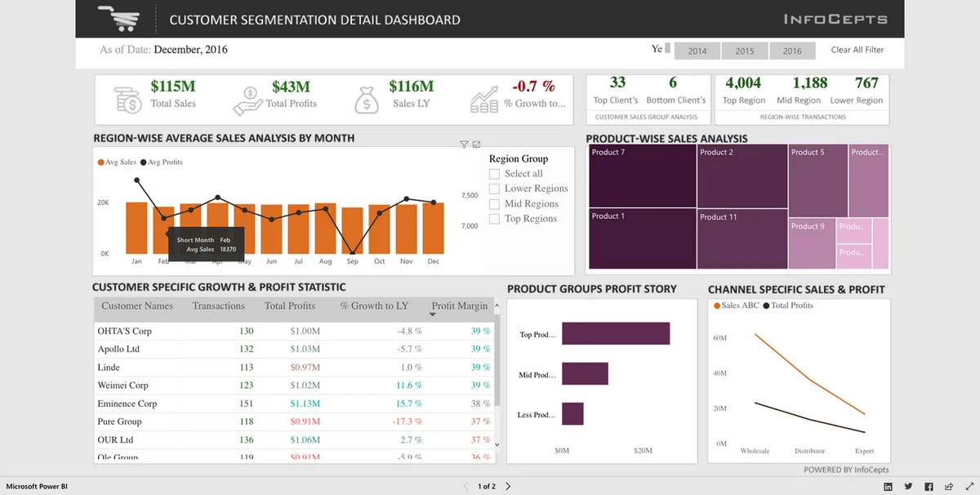This screenshot has width=980, height=495.
Task: Click the Share icon near bottom right
Action: point(949,487)
